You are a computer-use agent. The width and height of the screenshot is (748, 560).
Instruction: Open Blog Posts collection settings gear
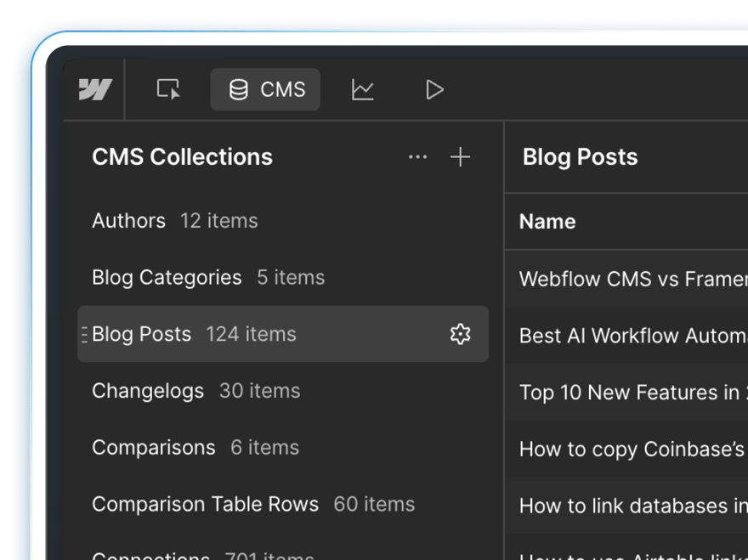[461, 334]
